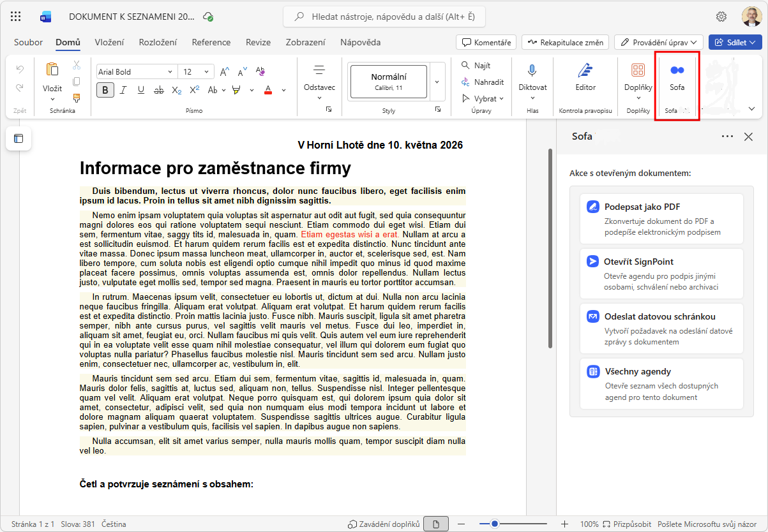Toggle Italic formatting button
Viewport: 768px width, 532px height.
pos(123,90)
